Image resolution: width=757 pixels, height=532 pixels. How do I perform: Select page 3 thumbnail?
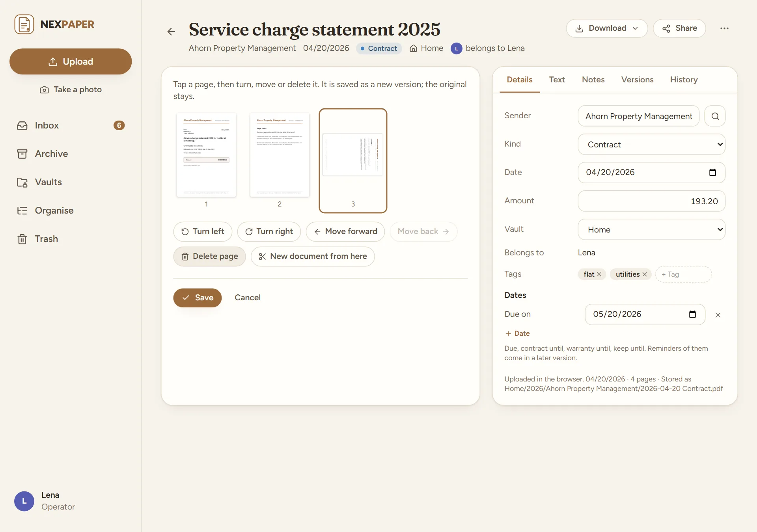point(353,160)
